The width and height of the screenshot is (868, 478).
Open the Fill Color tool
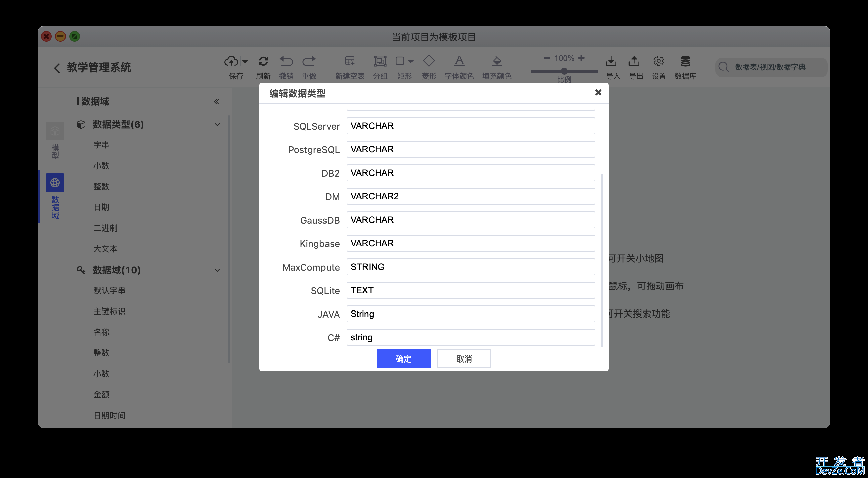click(x=497, y=61)
